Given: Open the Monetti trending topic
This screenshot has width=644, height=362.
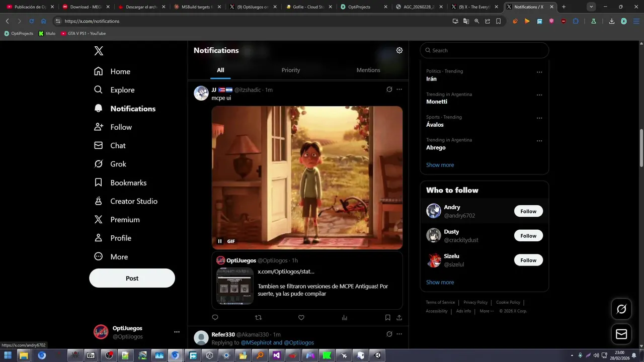Looking at the screenshot, I should (x=437, y=102).
